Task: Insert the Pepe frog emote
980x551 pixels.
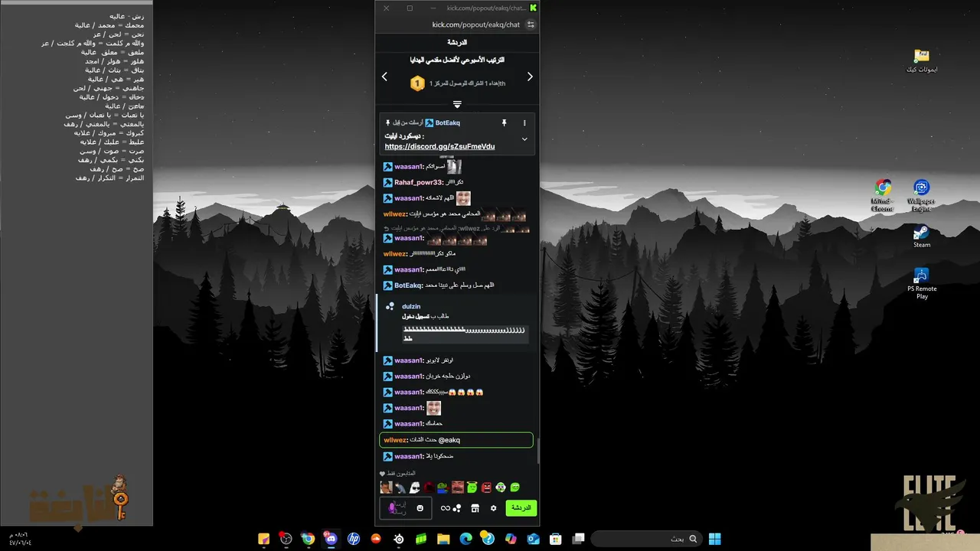Action: click(443, 487)
